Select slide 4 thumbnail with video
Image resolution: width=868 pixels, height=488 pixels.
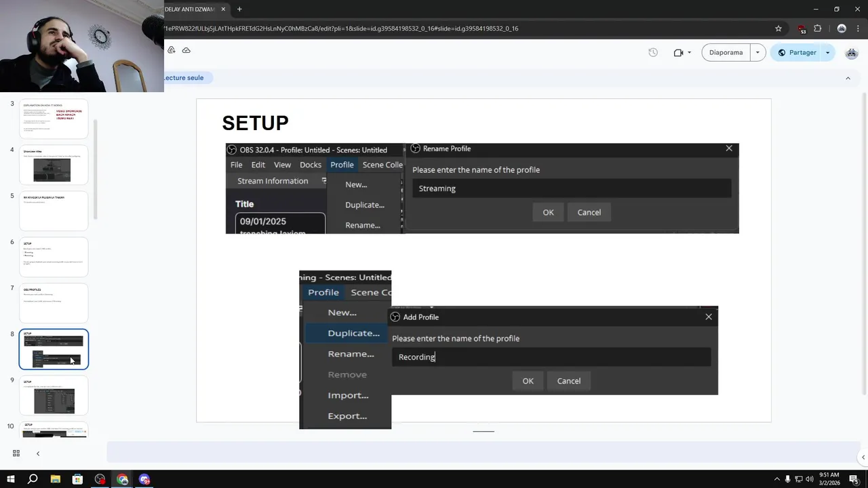54,165
